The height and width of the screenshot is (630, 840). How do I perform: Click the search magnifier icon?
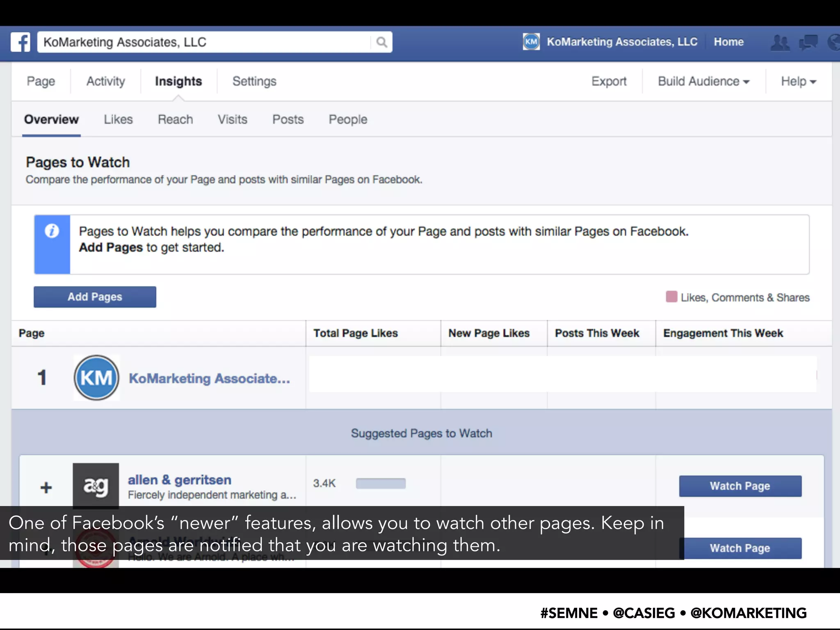coord(381,42)
